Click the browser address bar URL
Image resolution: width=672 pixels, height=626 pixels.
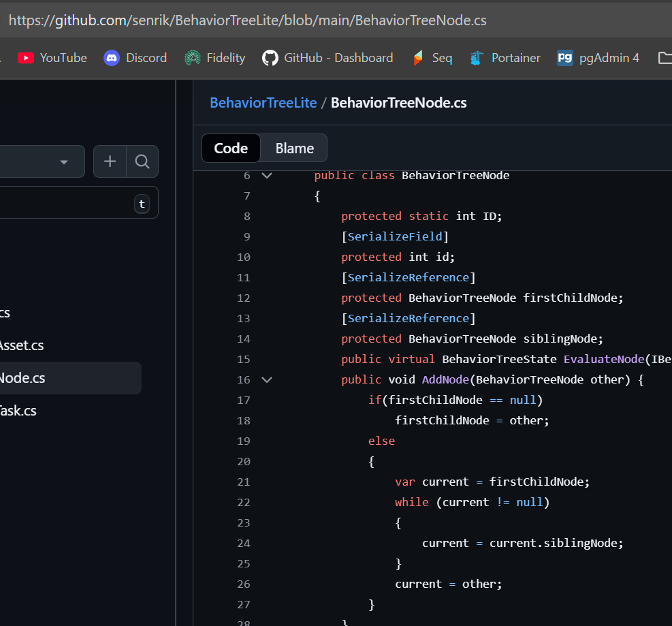coord(248,20)
